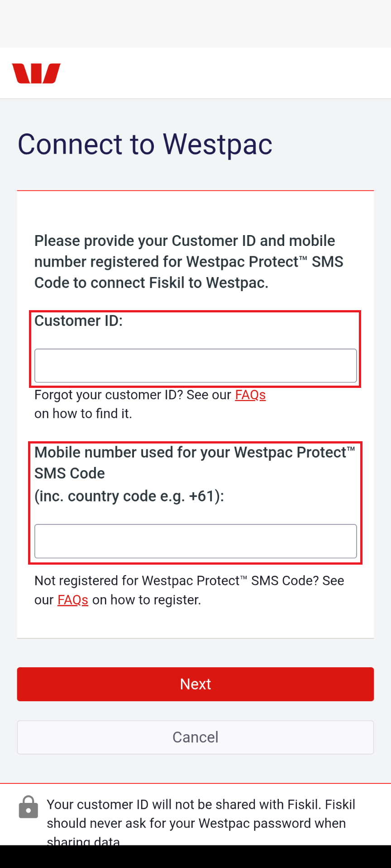Open the FAQs link about SMS Code registration
This screenshot has height=868, width=391.
click(x=73, y=599)
